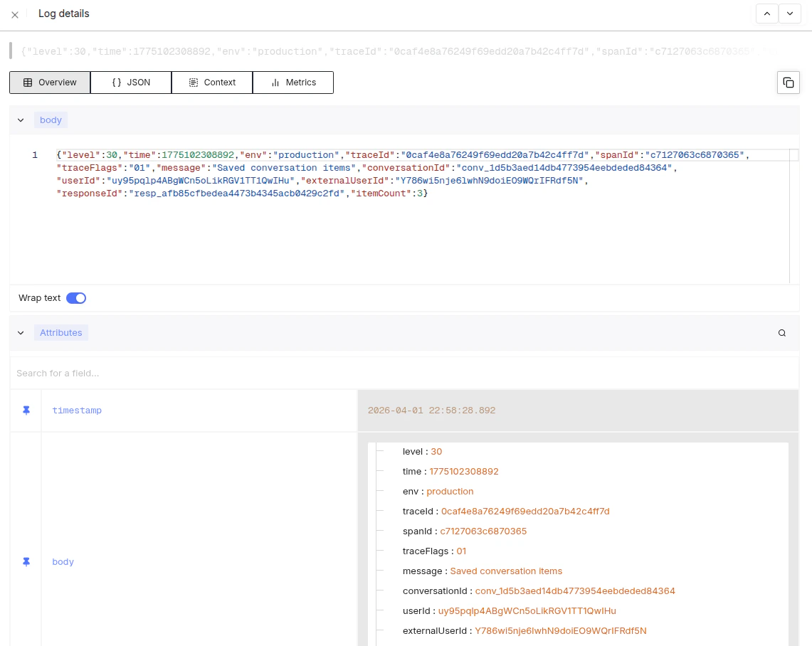Click the userId value in attribute tree
Viewport: 812px width, 646px height.
pos(527,611)
